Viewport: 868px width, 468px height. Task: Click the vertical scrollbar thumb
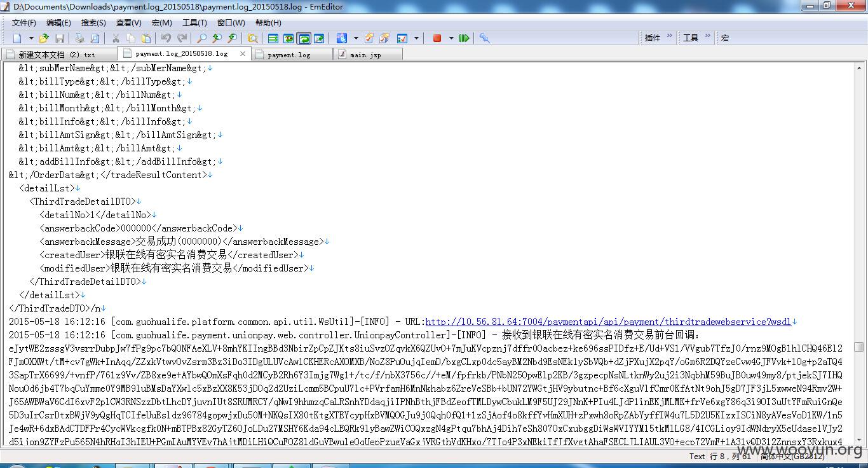(x=859, y=347)
